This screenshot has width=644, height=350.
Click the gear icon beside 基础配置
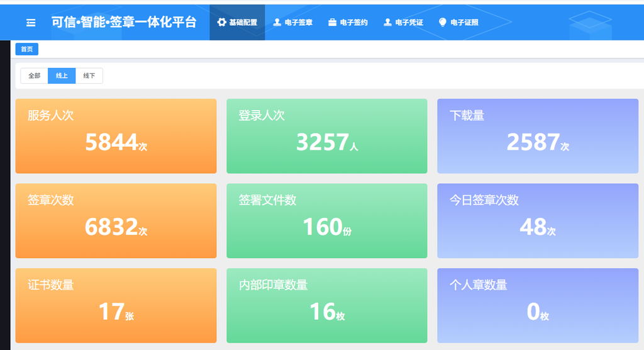(x=222, y=22)
